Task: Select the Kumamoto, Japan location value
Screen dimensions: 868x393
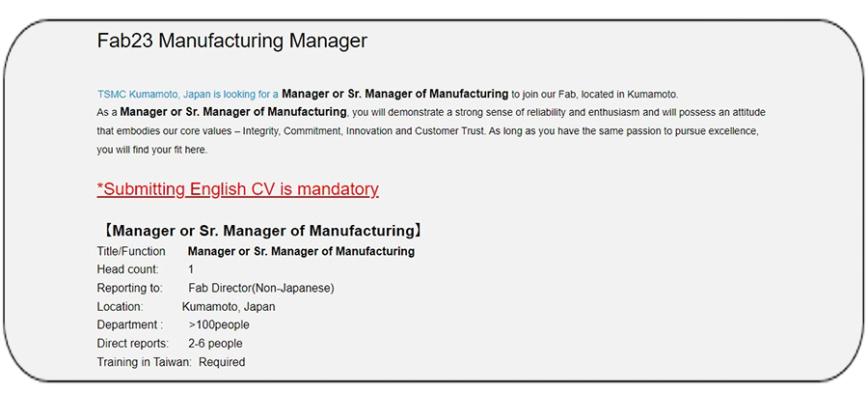Action: tap(229, 307)
